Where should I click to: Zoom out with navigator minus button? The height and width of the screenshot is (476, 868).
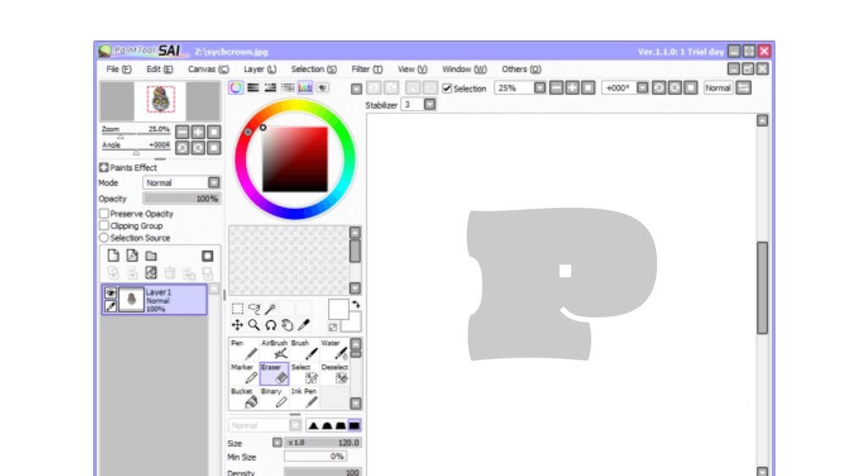[182, 132]
